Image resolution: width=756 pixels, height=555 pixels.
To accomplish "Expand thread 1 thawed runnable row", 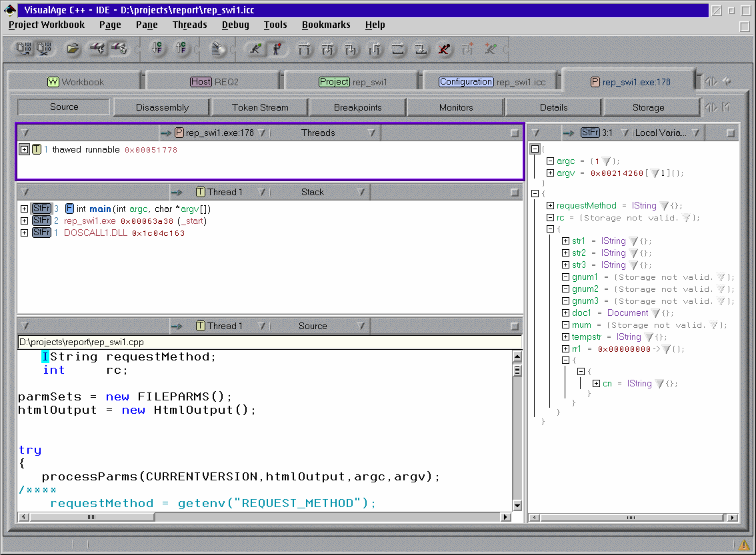I will tap(24, 149).
